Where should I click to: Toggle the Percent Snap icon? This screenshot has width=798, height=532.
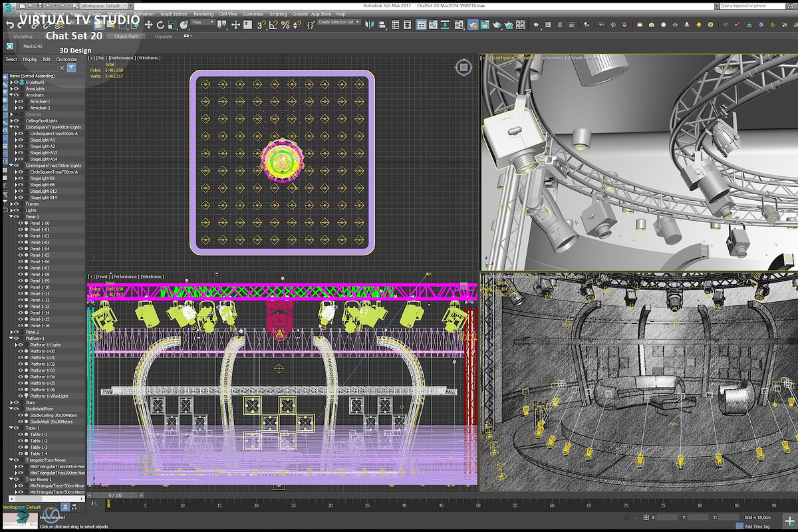click(x=285, y=25)
